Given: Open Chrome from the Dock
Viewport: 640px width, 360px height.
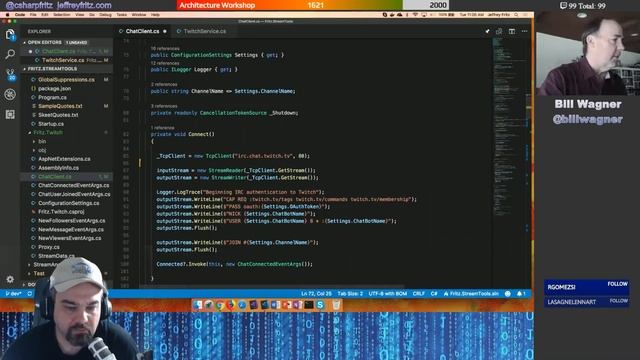Looking at the screenshot, I should 220,305.
